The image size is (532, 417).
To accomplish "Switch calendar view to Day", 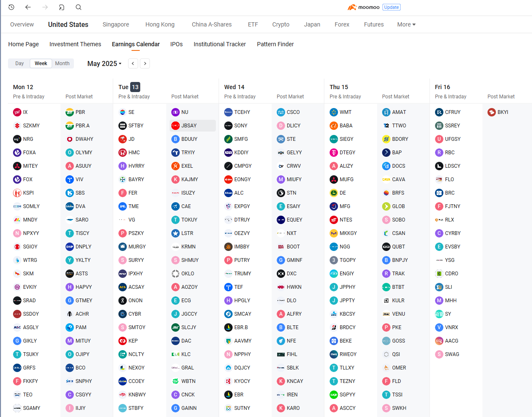I will [19, 63].
